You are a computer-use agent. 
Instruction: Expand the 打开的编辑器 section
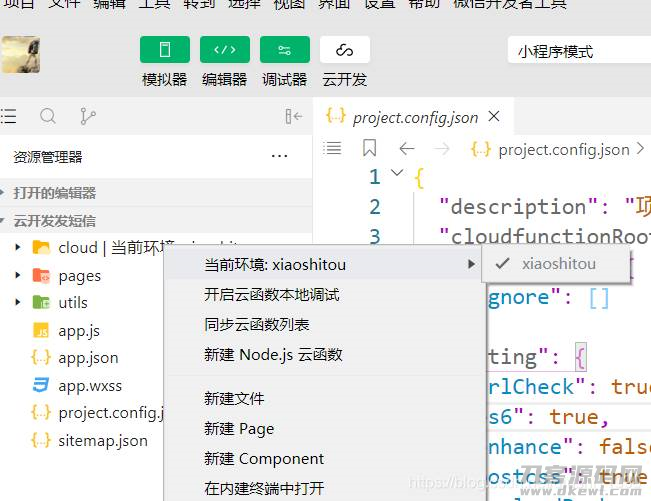[x=156, y=193]
